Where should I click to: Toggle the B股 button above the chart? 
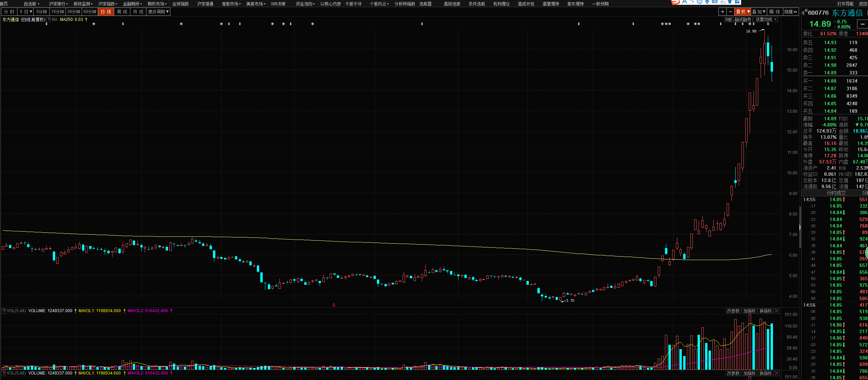pyautogui.click(x=728, y=20)
